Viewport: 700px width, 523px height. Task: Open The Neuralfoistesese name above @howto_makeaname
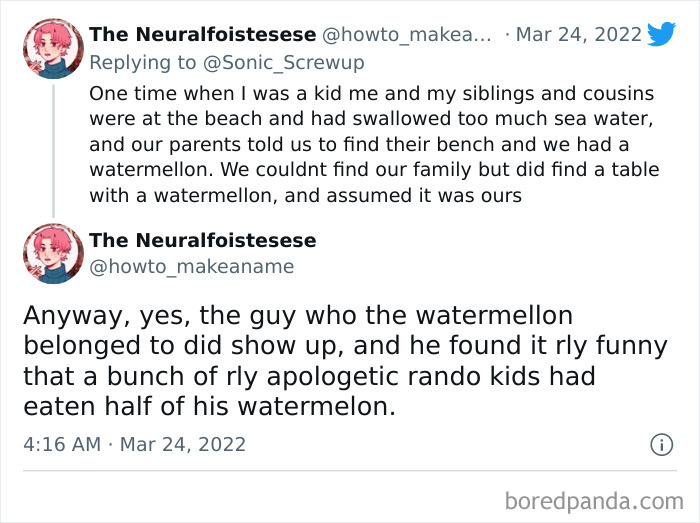202,241
